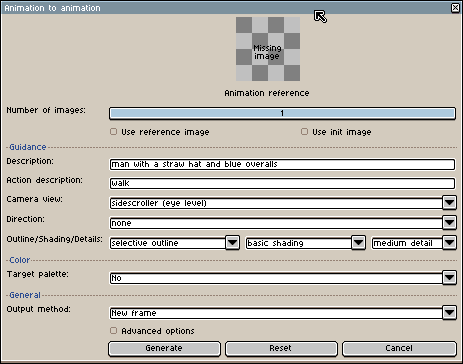The image size is (463, 364).
Task: Open the selective outline dropdown arrow
Action: pyautogui.click(x=232, y=243)
